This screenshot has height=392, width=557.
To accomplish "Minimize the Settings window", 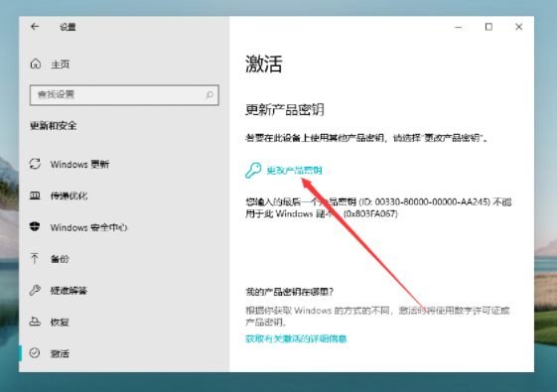I will pos(459,27).
